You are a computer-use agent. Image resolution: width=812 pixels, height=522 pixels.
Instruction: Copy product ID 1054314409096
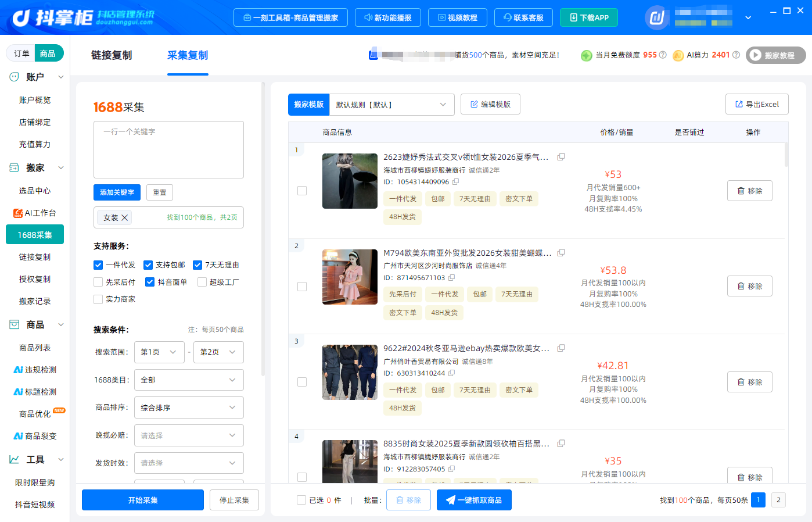click(455, 182)
